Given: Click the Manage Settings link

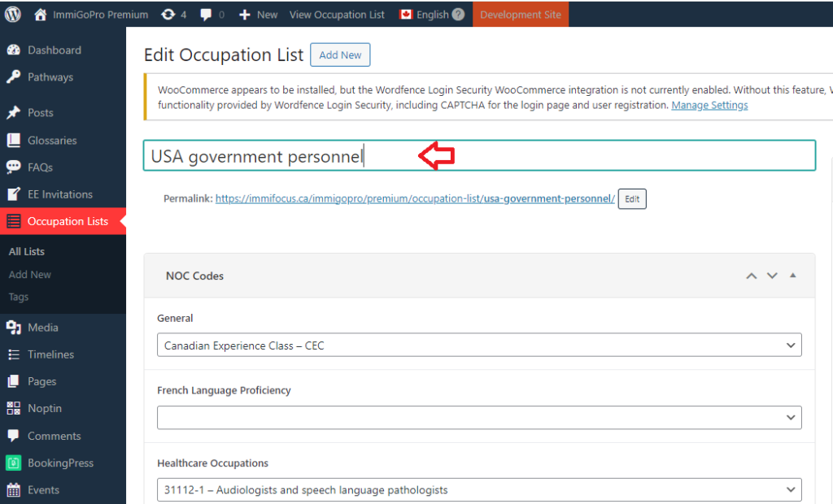Looking at the screenshot, I should 709,106.
